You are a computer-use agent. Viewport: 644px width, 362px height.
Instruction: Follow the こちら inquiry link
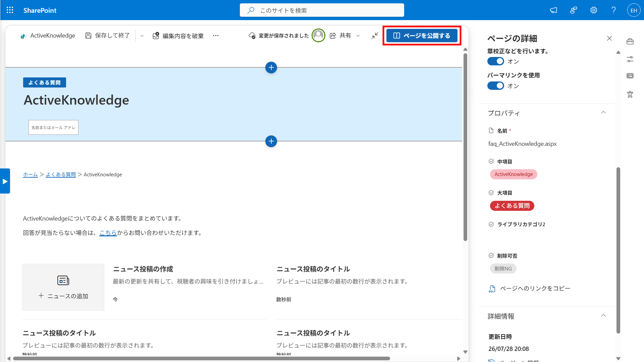[x=108, y=233]
